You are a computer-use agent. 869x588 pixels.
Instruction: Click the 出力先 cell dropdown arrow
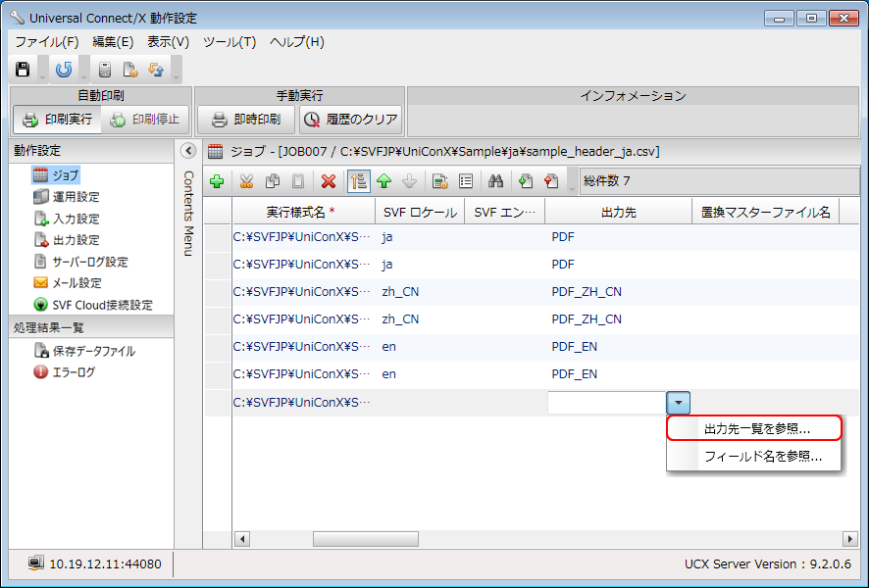[679, 403]
